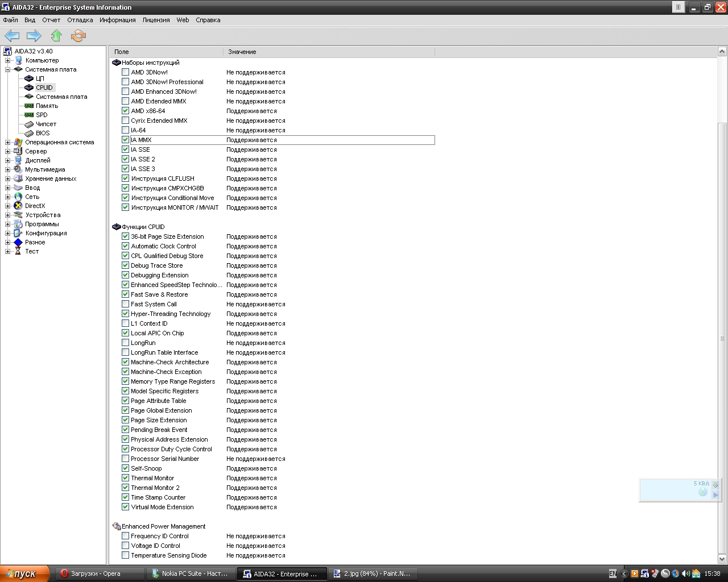Open the Информация menu
The height and width of the screenshot is (582, 728).
click(117, 20)
